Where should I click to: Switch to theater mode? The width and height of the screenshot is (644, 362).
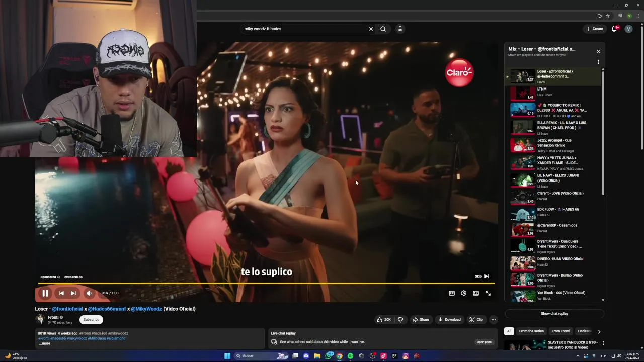click(476, 293)
